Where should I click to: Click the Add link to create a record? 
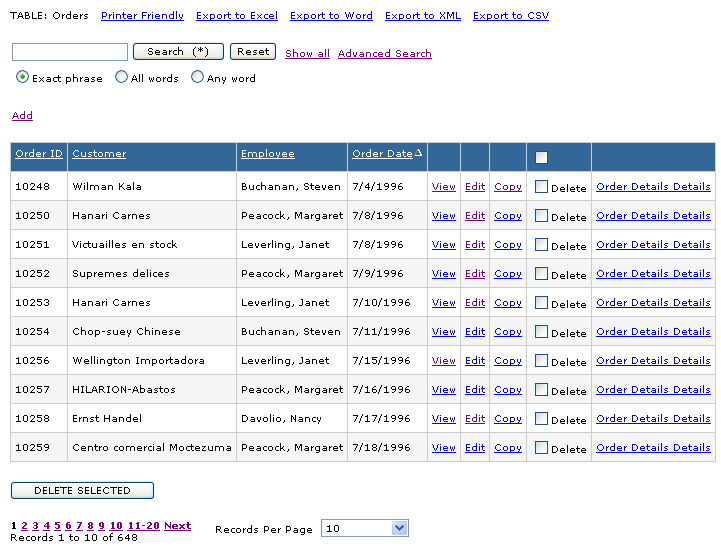22,115
